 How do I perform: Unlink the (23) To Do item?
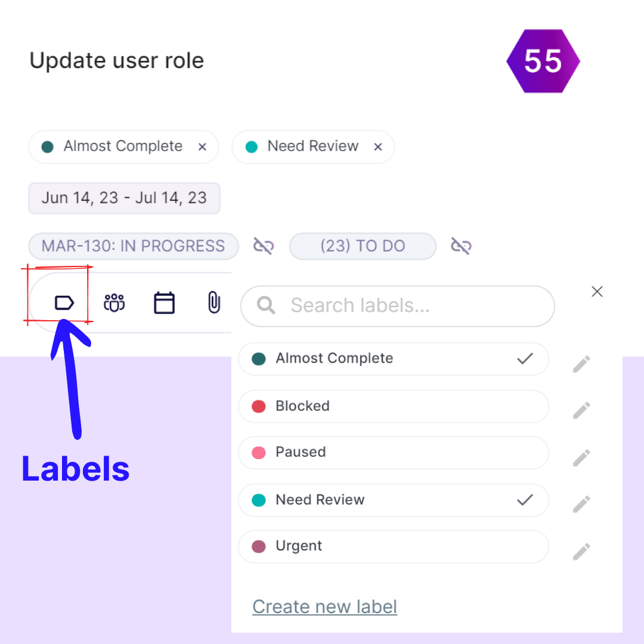[x=461, y=246]
